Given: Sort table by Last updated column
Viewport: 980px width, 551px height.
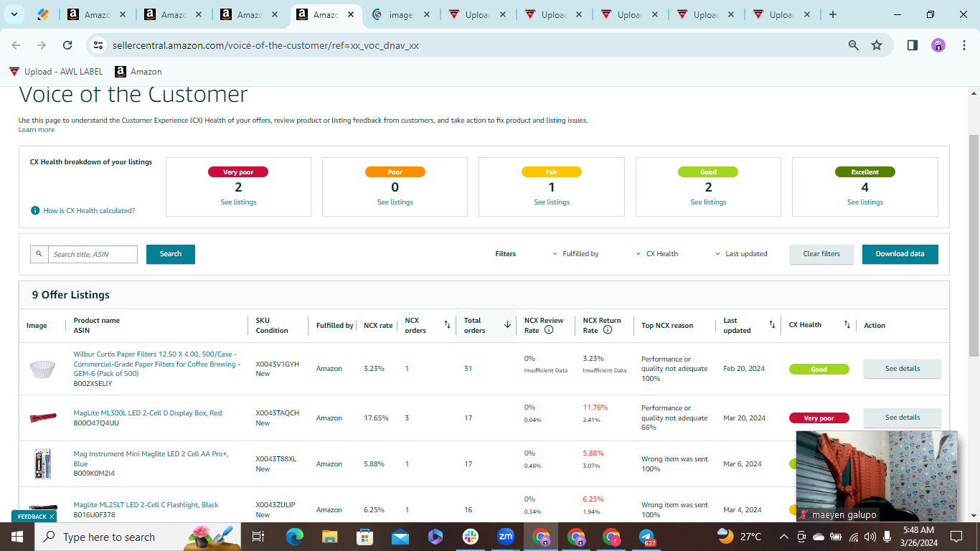Looking at the screenshot, I should click(x=772, y=325).
